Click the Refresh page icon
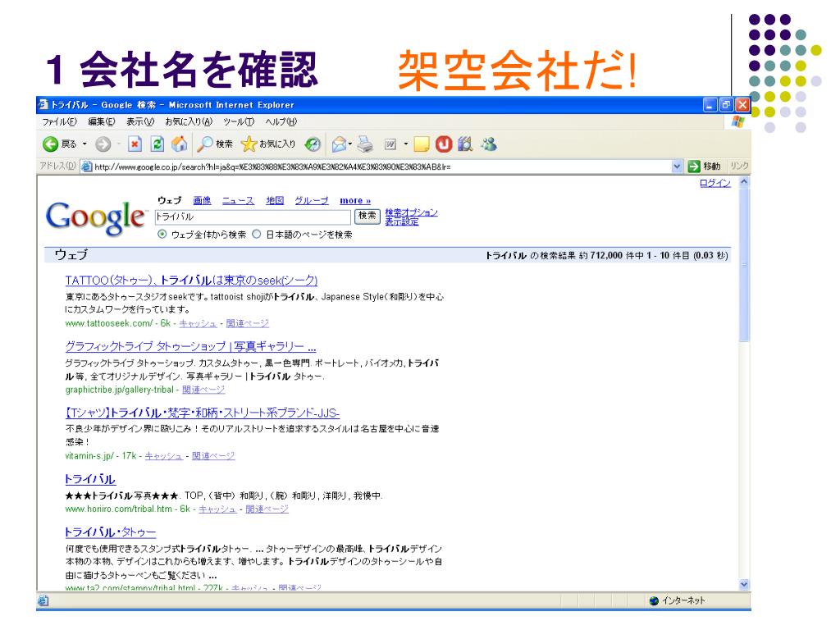Viewport: 840px width, 630px height. 157,144
